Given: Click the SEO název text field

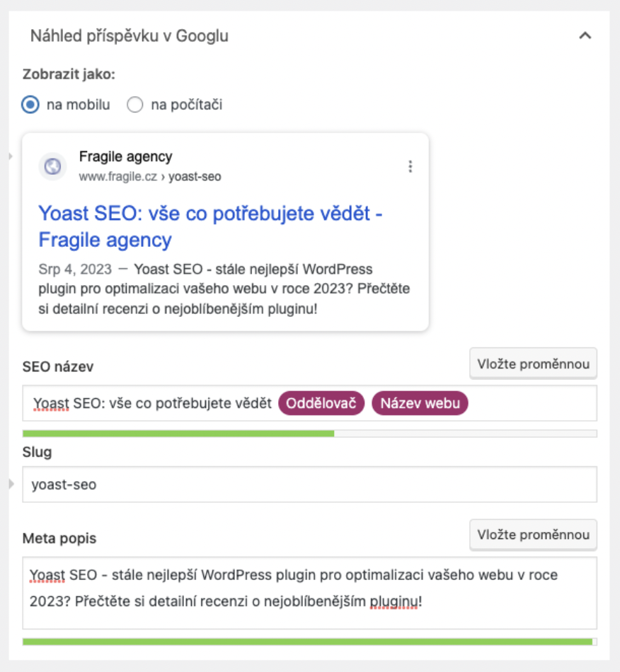Looking at the screenshot, I should (x=531, y=403).
